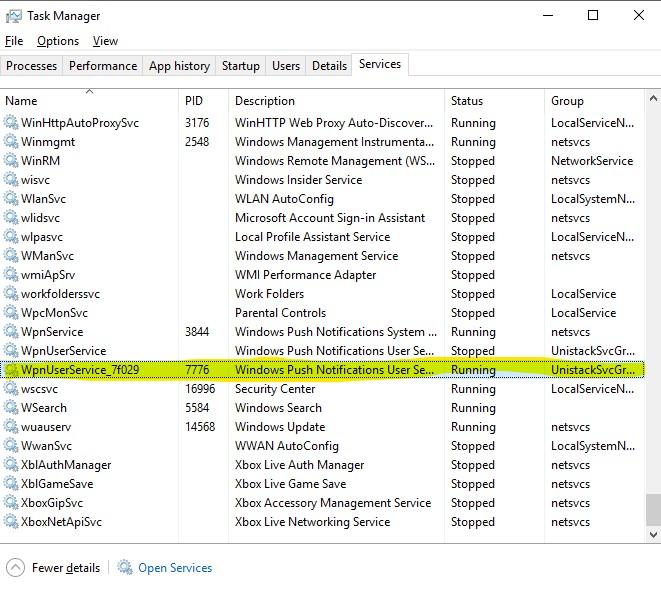Select PID 3176 cell
661x589 pixels.
coord(197,123)
